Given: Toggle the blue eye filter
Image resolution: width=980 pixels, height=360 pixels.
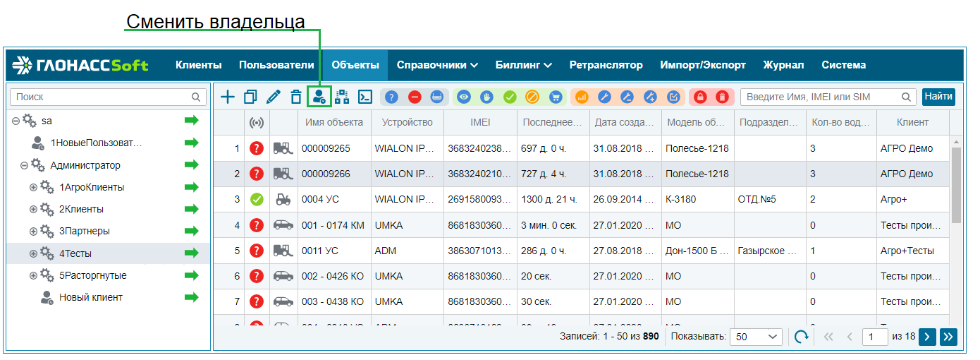Looking at the screenshot, I should click(463, 97).
